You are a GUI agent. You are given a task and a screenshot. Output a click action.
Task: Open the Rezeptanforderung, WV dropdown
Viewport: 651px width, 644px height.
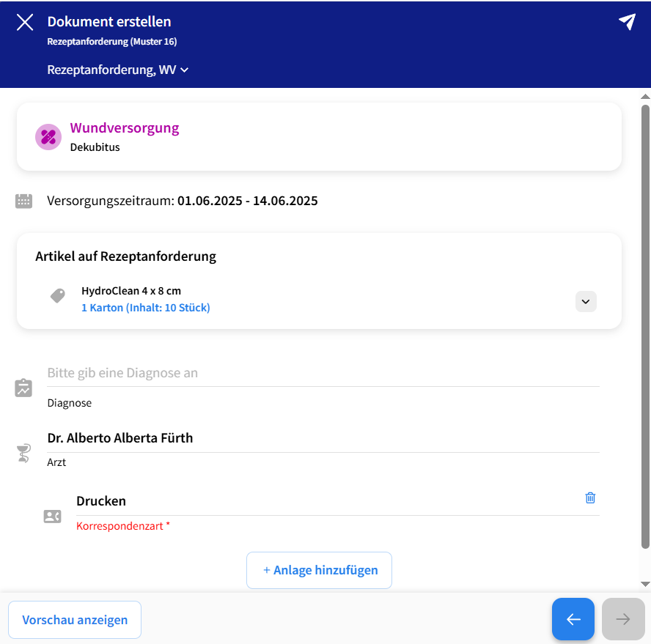118,70
